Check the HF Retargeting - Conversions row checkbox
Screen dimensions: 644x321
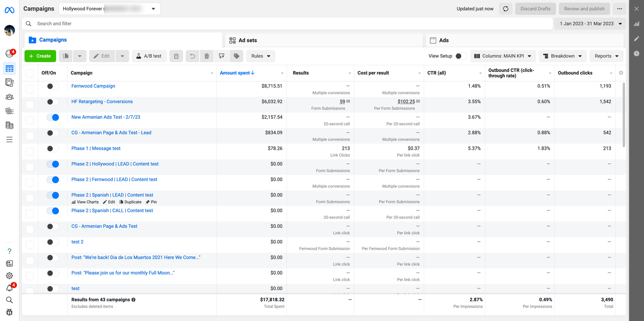pos(30,105)
